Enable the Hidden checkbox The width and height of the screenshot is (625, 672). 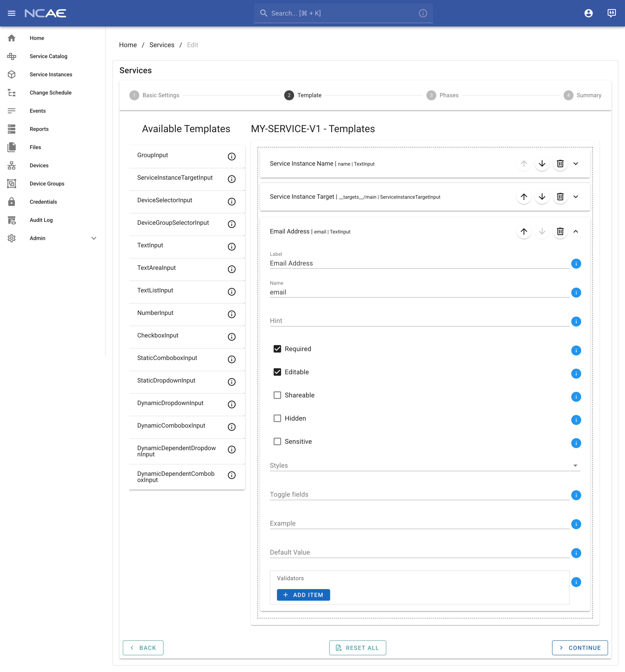[x=277, y=418]
